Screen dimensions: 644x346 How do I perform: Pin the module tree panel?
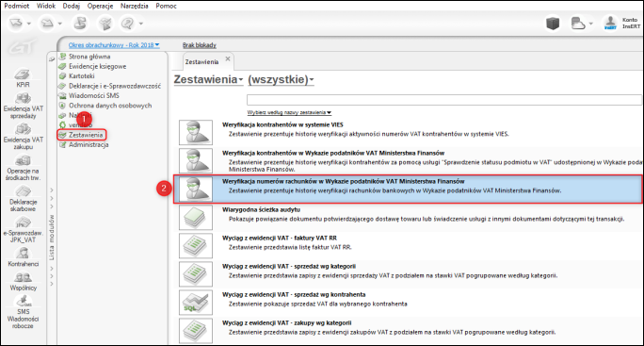pos(52,59)
